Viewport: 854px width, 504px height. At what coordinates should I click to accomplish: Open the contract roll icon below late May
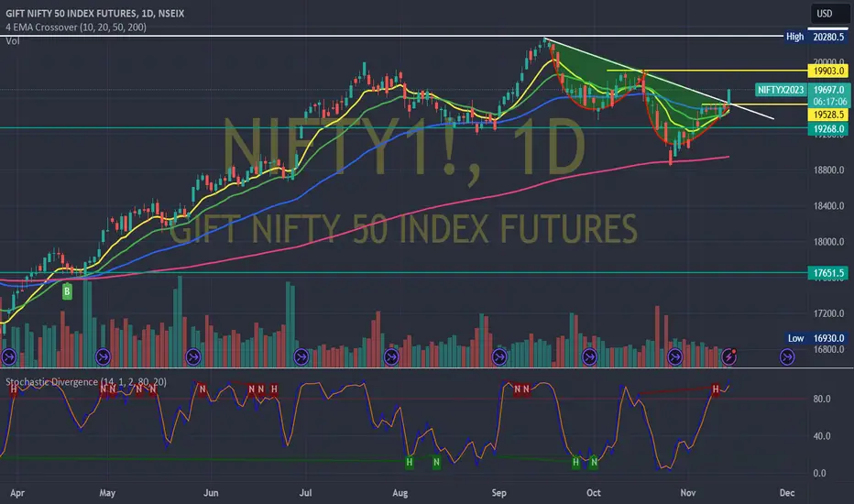pos(193,356)
